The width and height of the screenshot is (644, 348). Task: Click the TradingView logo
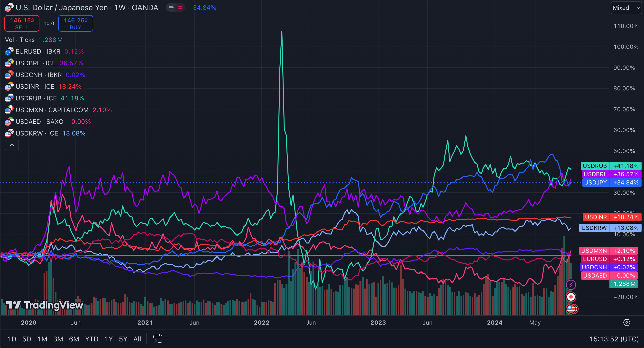45,305
